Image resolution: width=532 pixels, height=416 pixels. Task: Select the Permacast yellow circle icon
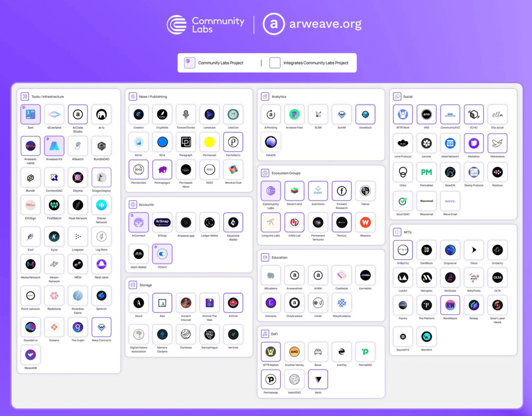click(209, 142)
